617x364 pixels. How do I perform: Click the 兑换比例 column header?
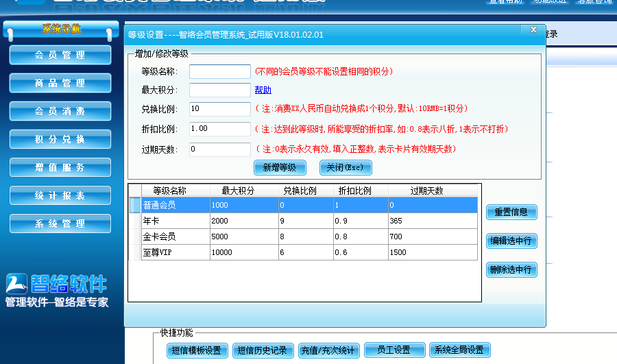click(306, 191)
